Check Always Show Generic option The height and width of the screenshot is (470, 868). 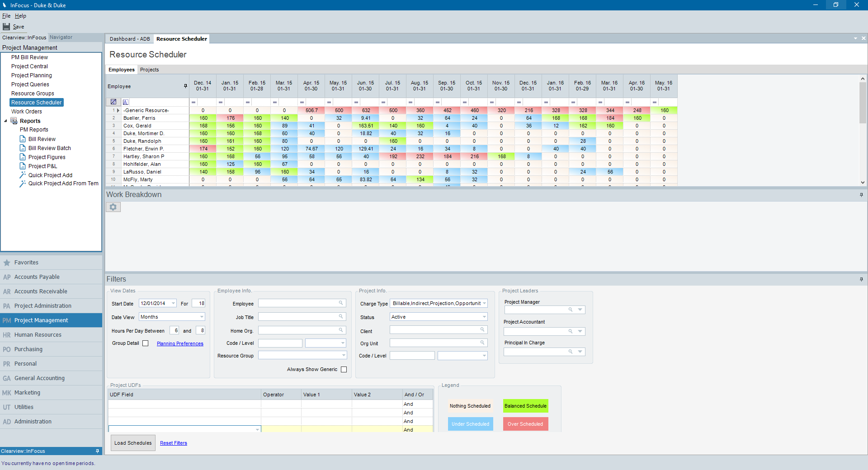tap(344, 370)
